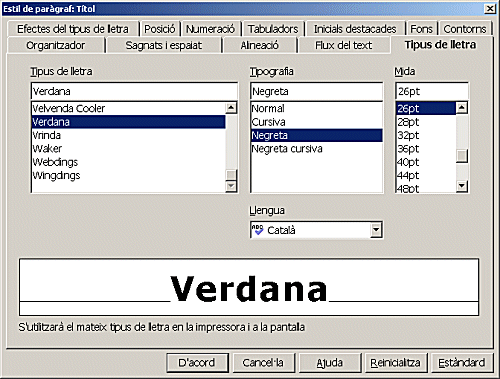Click the Cancel·la button
Screen dimensions: 500x379
click(x=263, y=363)
